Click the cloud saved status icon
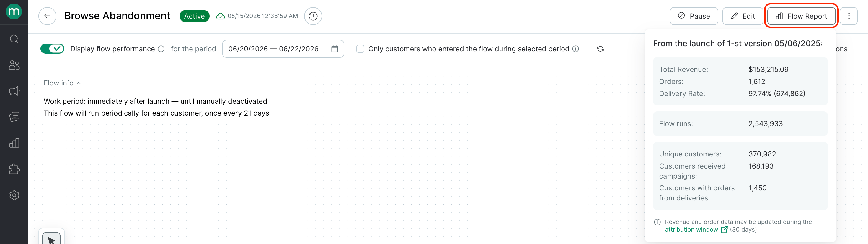Viewport: 868px width, 244px height. point(220,16)
